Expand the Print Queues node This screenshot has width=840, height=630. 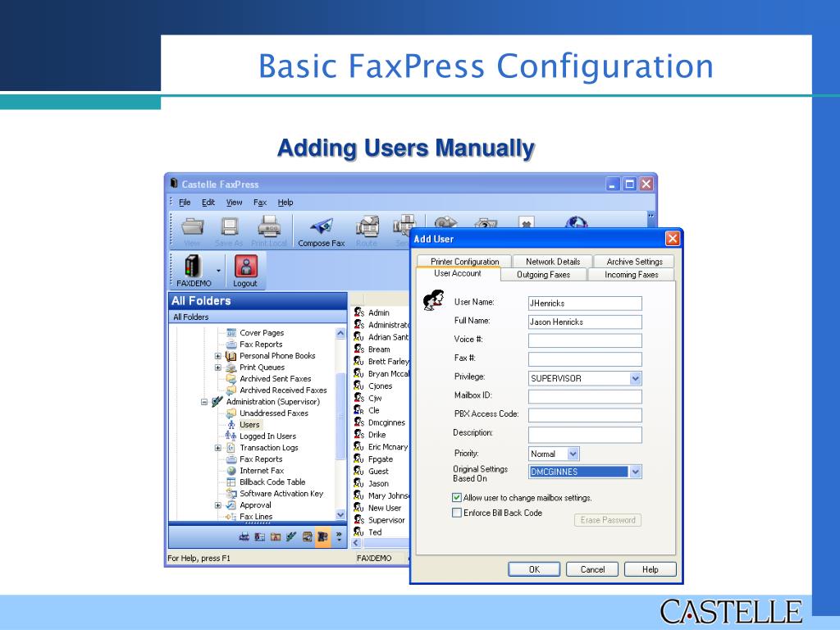click(218, 367)
